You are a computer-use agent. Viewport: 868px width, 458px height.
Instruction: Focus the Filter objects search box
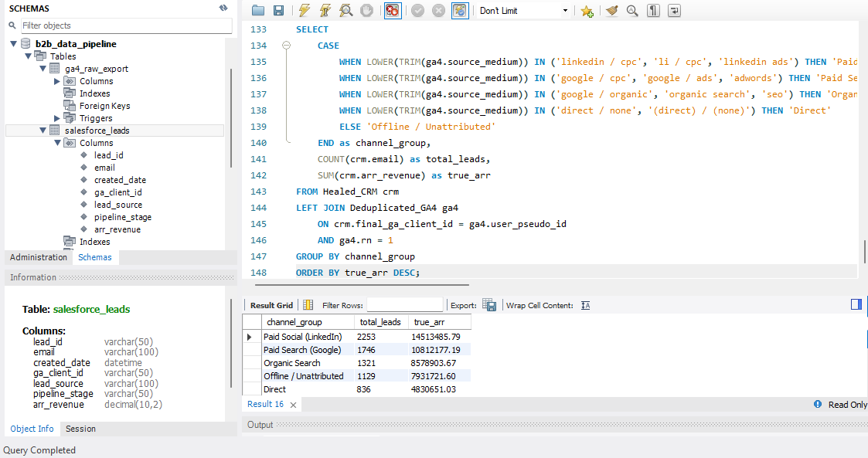point(126,25)
